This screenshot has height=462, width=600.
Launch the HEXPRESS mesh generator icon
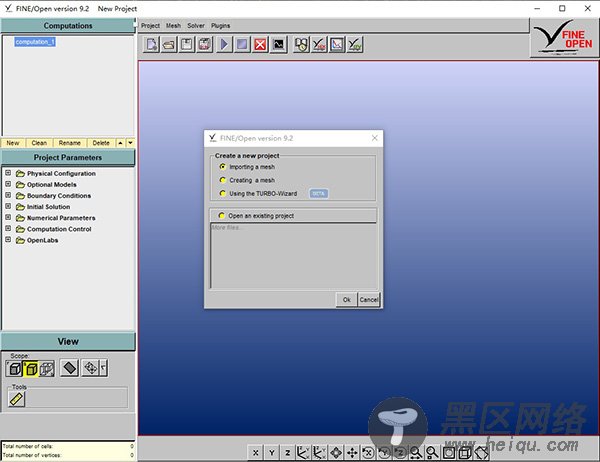point(319,44)
